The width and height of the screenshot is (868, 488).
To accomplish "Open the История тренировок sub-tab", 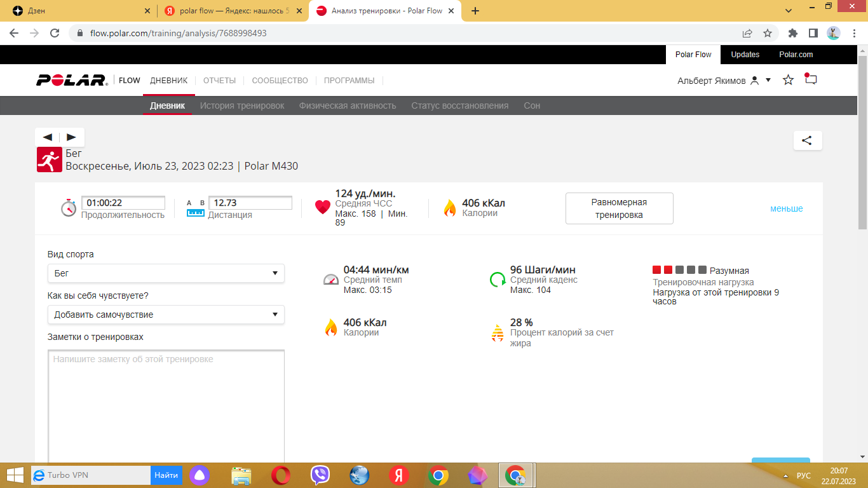I will (x=242, y=105).
